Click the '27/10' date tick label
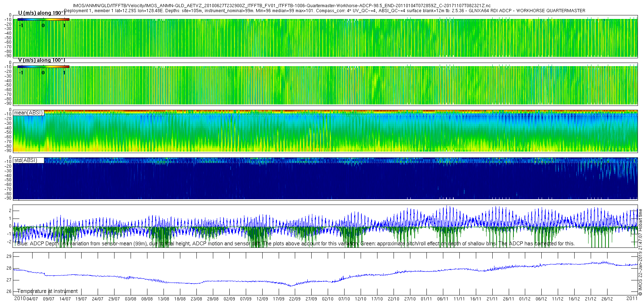The height and width of the screenshot is (304, 644). coord(410,299)
